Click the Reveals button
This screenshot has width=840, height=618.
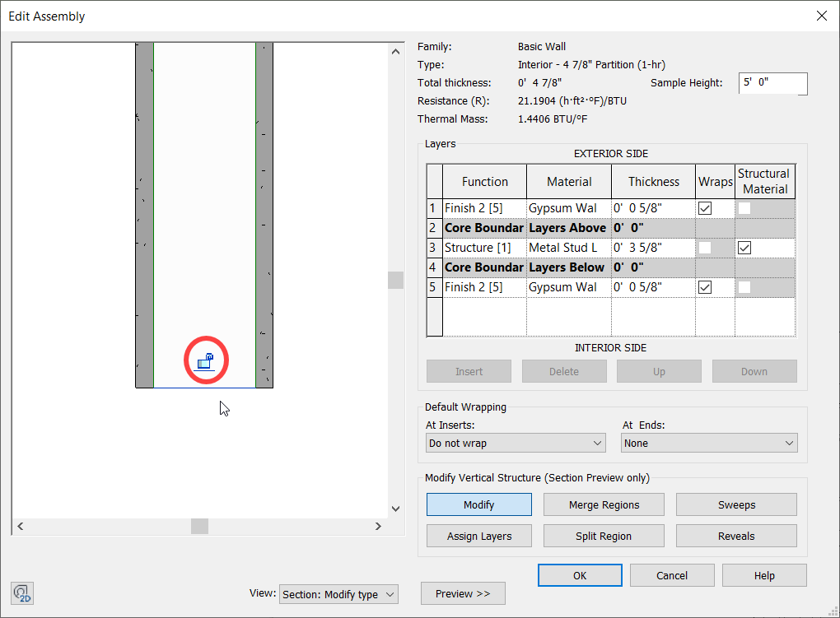point(736,536)
